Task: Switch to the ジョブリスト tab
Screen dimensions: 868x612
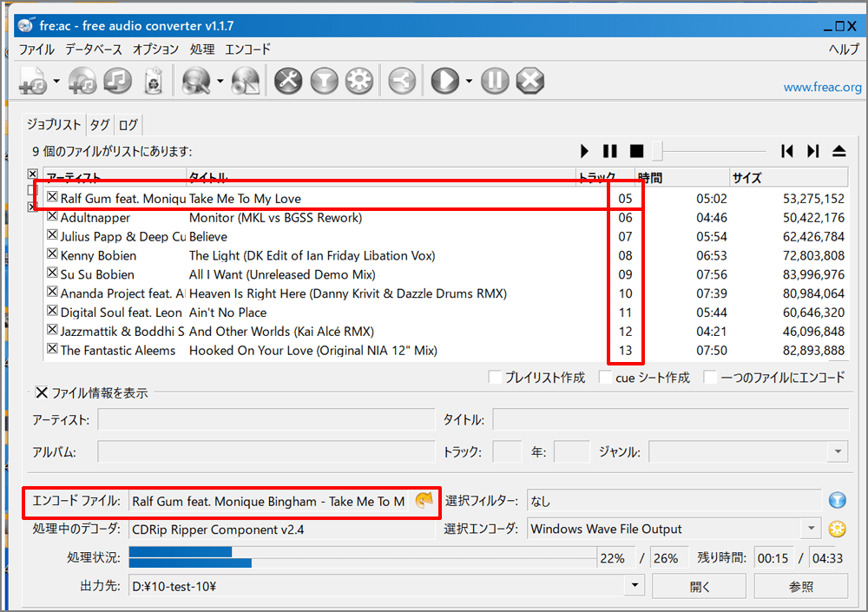Action: click(54, 125)
